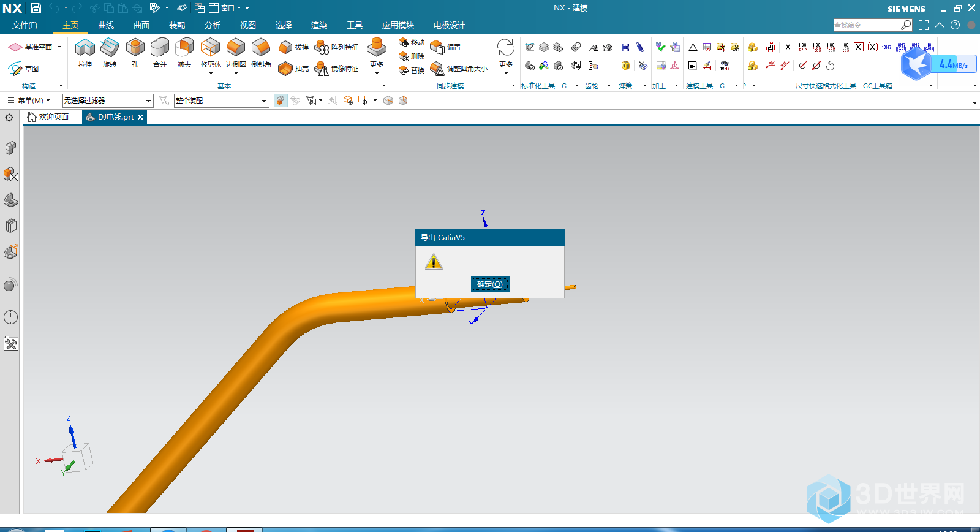Toggle the boxed X dimension format icon
The width and height of the screenshot is (980, 532).
859,47
